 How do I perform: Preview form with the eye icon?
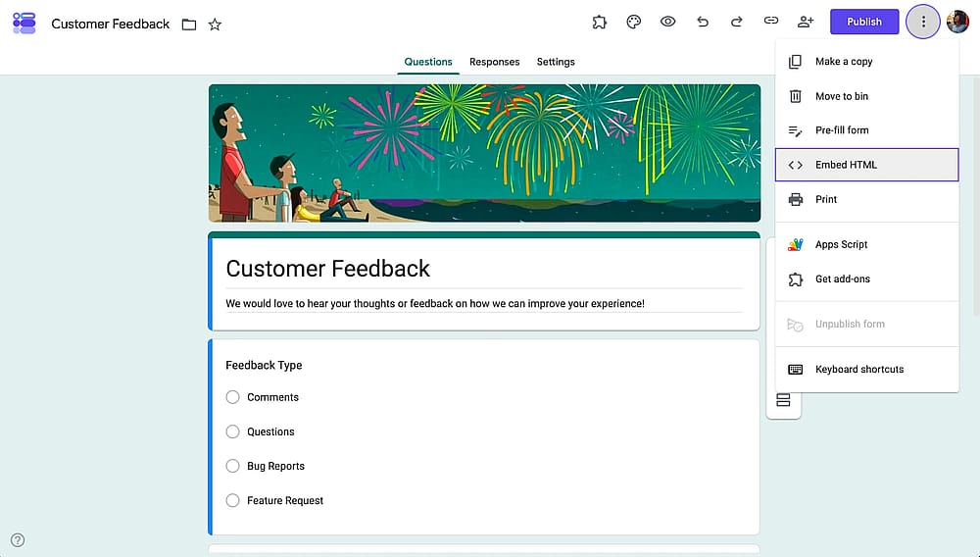click(668, 22)
